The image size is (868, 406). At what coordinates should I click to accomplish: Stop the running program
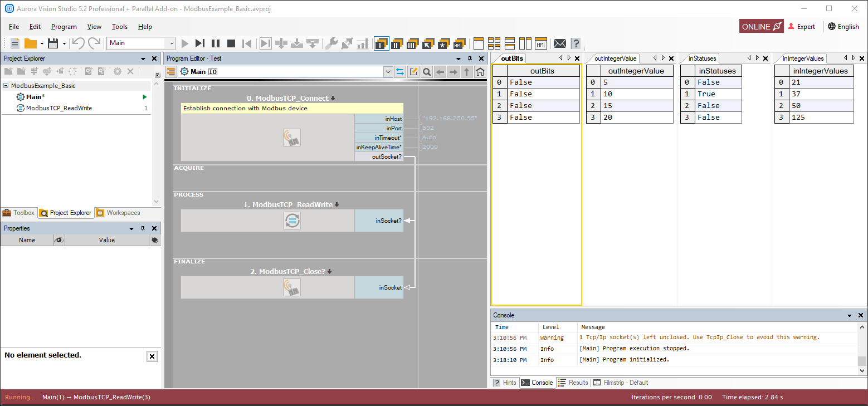231,43
